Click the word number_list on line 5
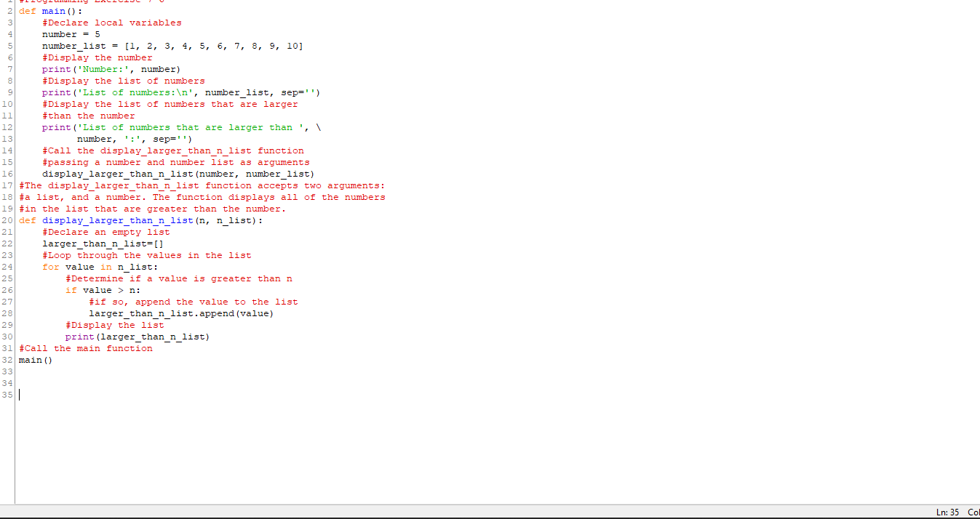Screen dimensions: 980x519 (x=71, y=46)
